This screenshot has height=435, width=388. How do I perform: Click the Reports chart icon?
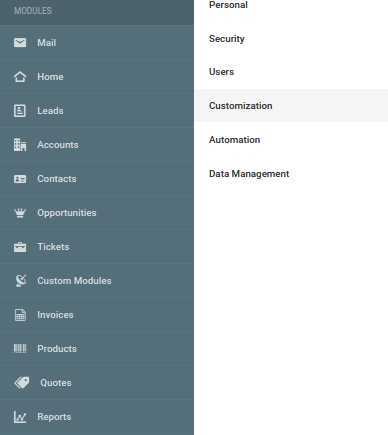click(x=20, y=417)
